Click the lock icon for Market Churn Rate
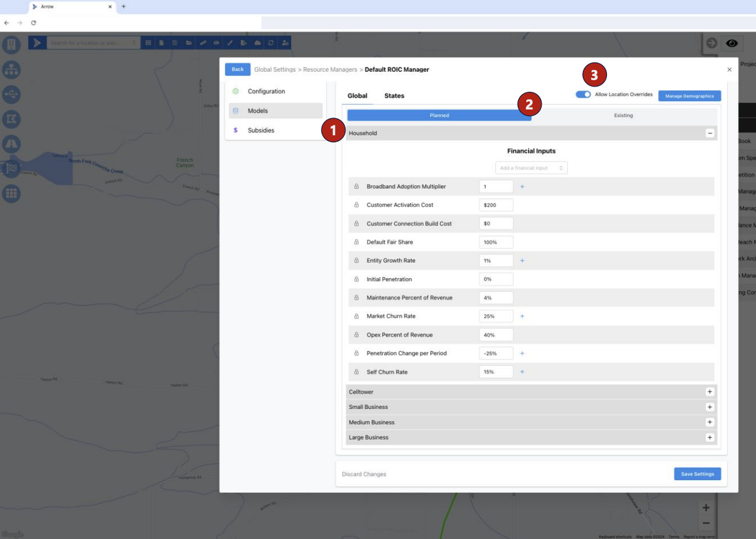Image resolution: width=756 pixels, height=539 pixels. 356,316
